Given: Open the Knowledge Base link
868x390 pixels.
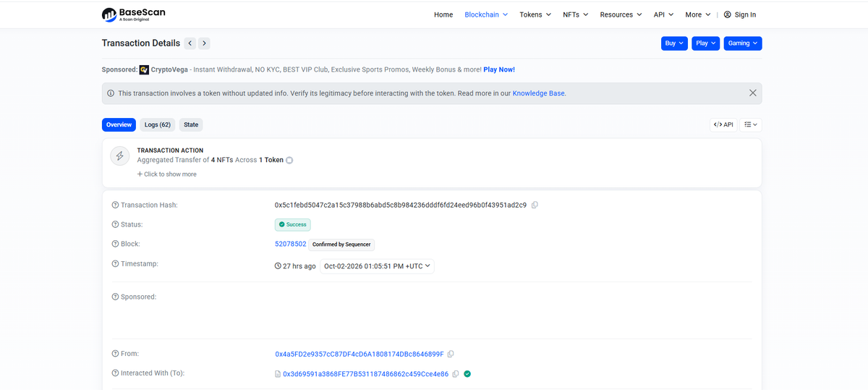Looking at the screenshot, I should (538, 93).
